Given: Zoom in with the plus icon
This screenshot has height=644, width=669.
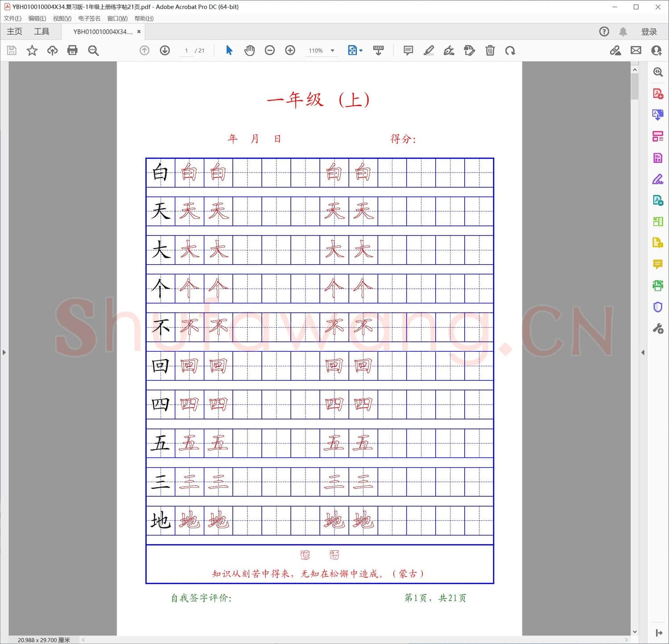Looking at the screenshot, I should click(290, 50).
